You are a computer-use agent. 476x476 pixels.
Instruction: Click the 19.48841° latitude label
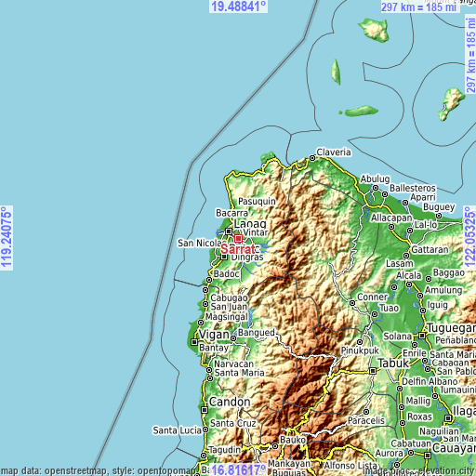coord(238,7)
